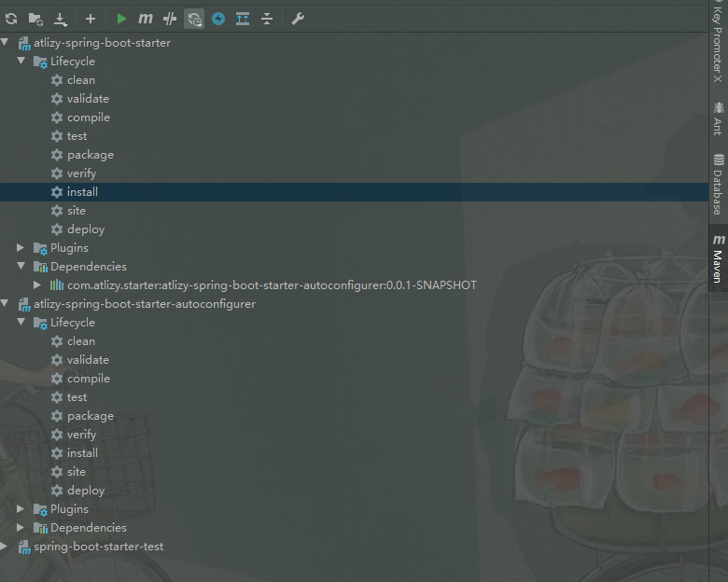Viewport: 728px width, 582px height.
Task: Click com.atlizy.starter autoconfigurer dependency entry
Action: click(x=272, y=285)
